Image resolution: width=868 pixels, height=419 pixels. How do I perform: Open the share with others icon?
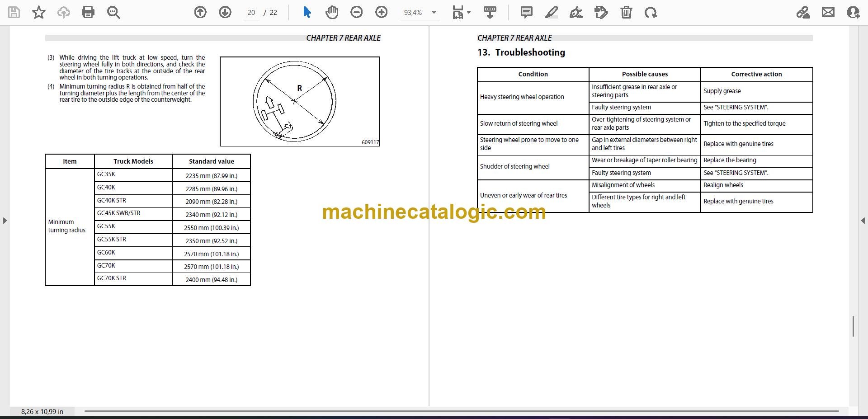pos(853,12)
